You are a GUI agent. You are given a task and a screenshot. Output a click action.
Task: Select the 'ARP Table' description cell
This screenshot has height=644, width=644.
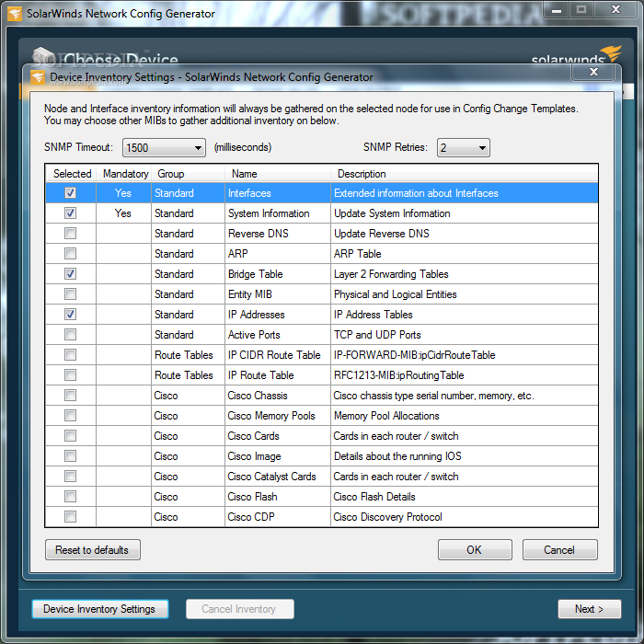click(464, 253)
